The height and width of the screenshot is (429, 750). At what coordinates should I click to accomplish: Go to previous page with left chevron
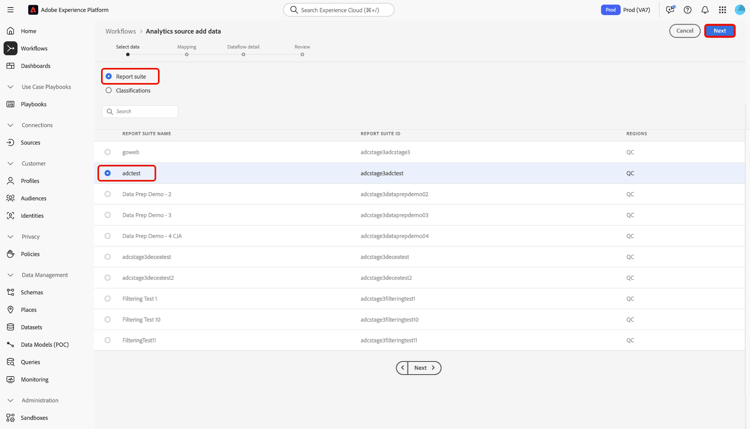(402, 368)
